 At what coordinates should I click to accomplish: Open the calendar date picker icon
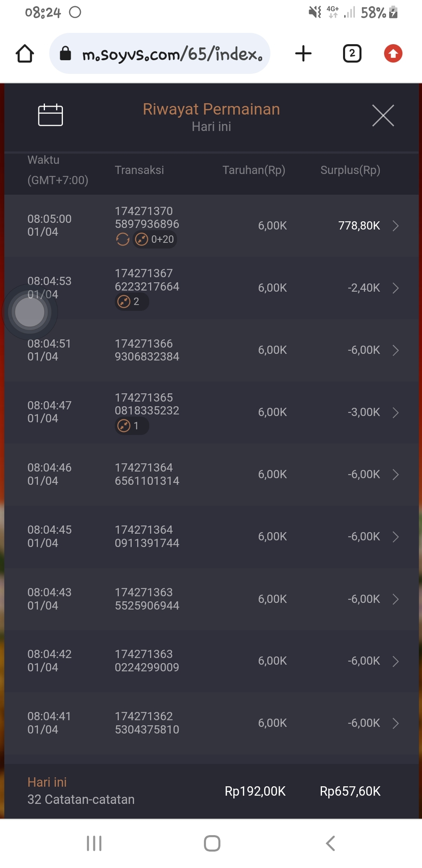point(50,115)
